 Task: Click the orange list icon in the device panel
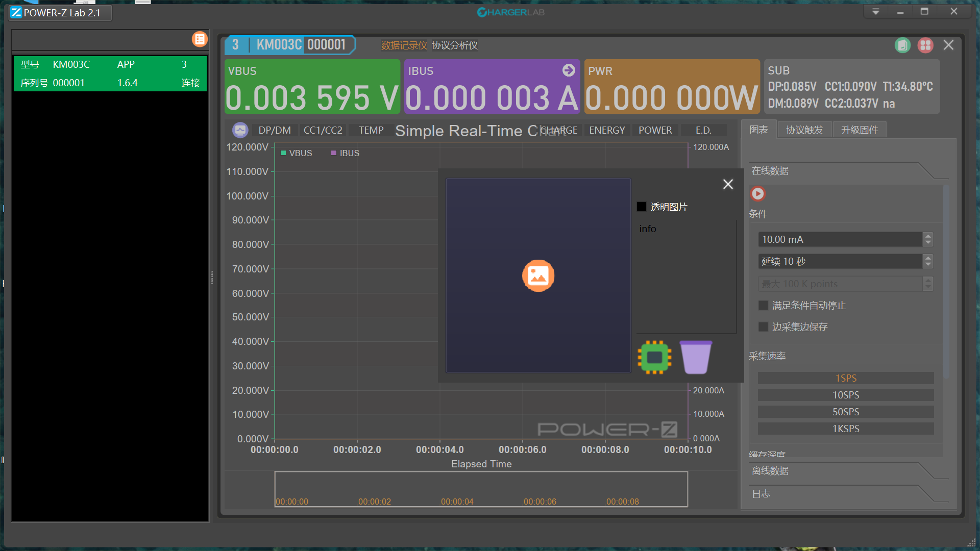click(200, 39)
